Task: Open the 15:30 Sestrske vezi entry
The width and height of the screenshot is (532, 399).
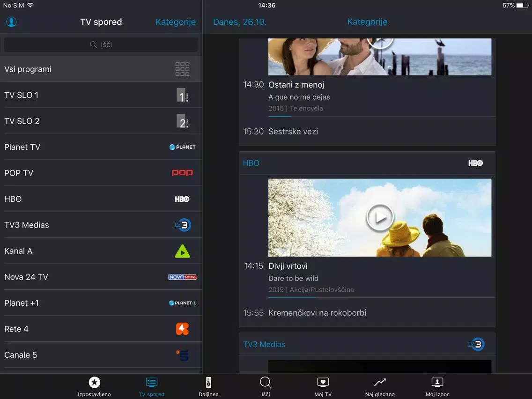Action: 367,132
